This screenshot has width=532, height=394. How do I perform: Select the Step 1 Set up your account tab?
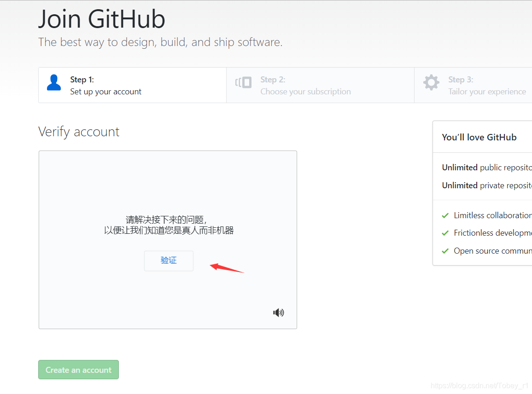(x=132, y=85)
